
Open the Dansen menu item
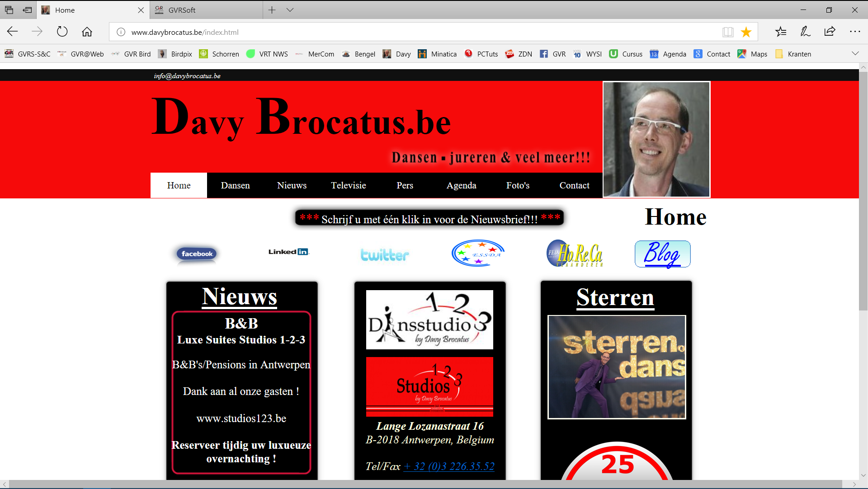235,185
